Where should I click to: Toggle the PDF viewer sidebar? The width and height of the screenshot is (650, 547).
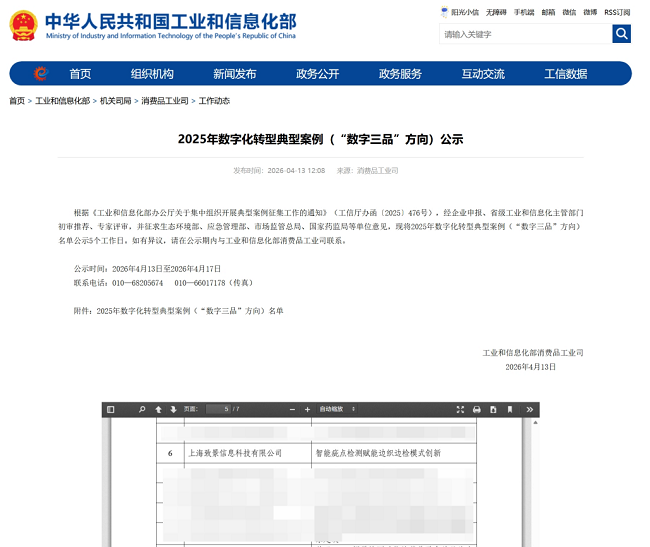tap(111, 409)
